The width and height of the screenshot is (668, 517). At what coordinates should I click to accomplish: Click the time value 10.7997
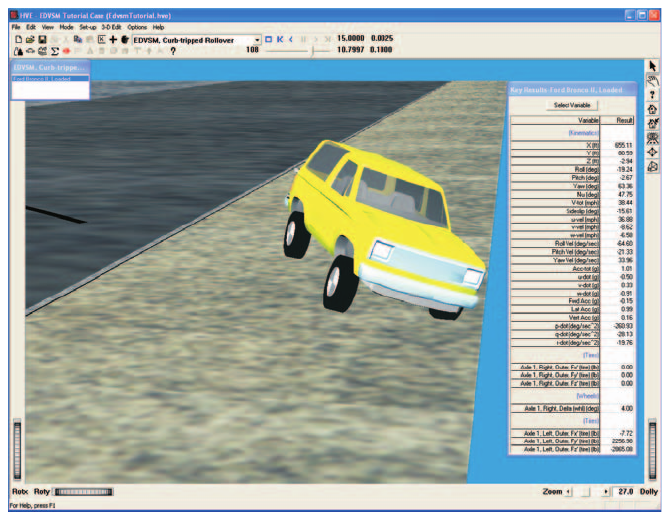351,50
